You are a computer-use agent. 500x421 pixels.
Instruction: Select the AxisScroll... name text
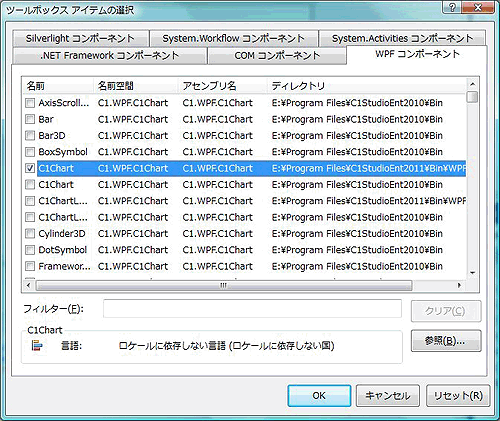coord(64,103)
